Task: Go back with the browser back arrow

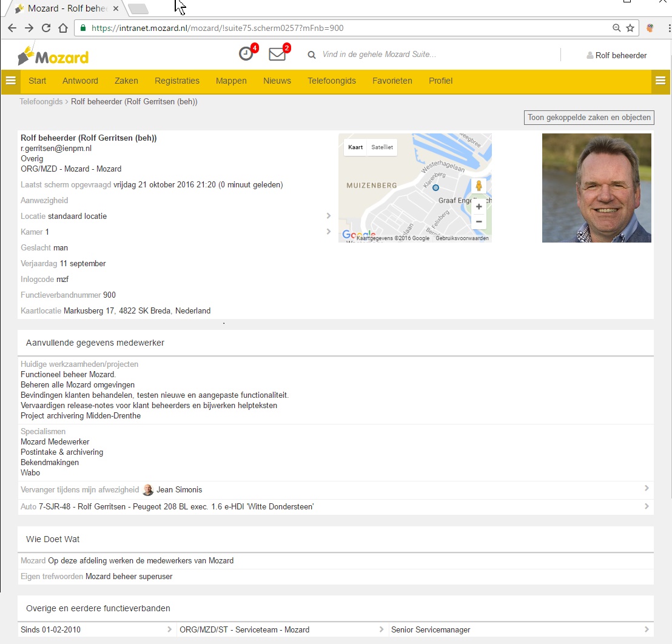Action: click(x=12, y=28)
